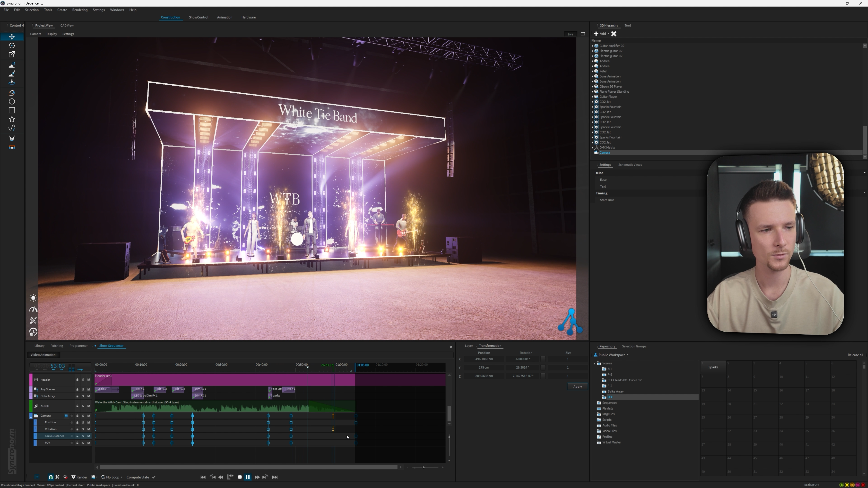Click the sun brightness icon in viewport

pos(33,298)
